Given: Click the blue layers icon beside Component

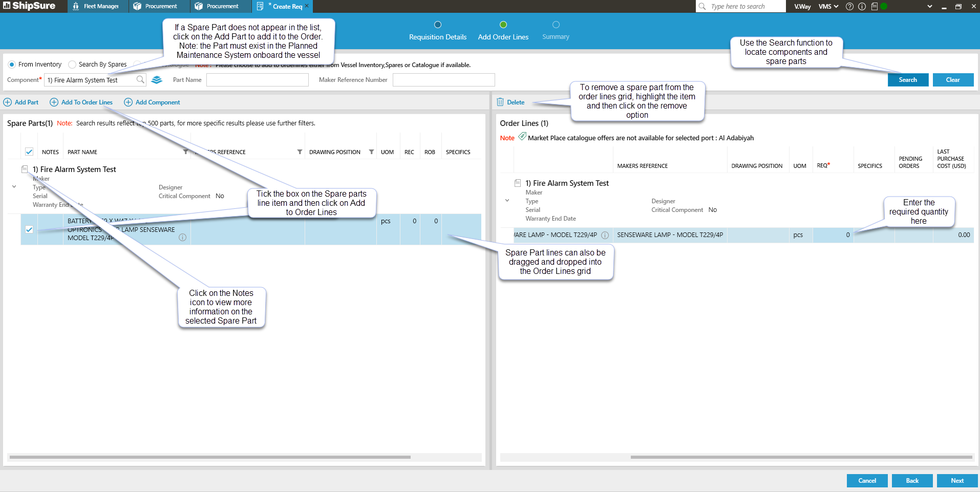Looking at the screenshot, I should pyautogui.click(x=157, y=80).
